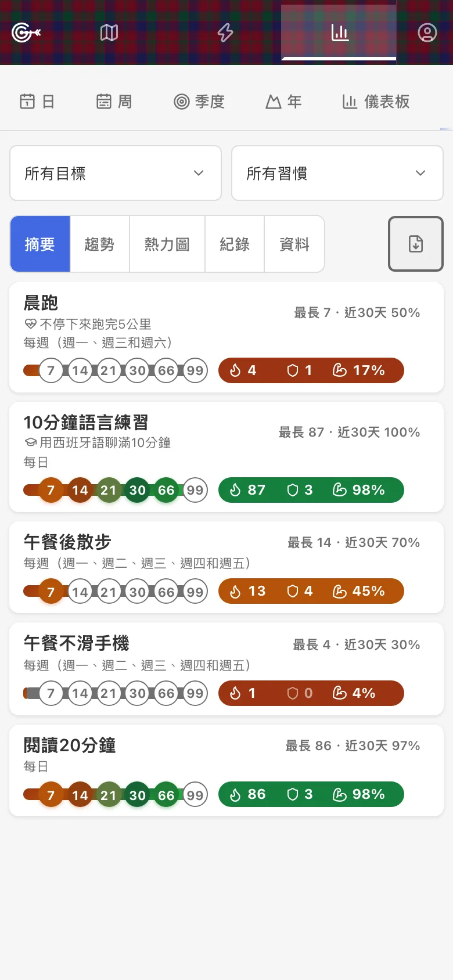Screen dimensions: 453x980
Task: Expand the 所有習慣 dropdown
Action: click(x=337, y=173)
